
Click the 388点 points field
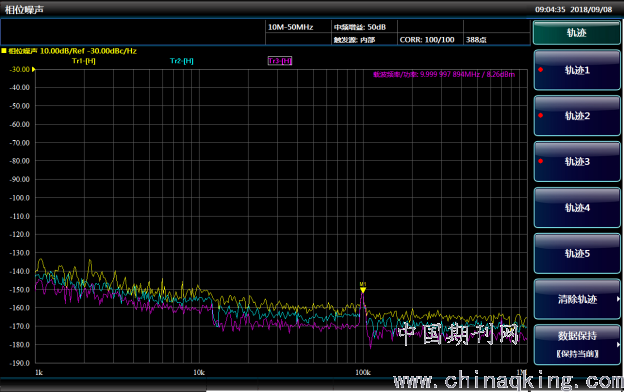coord(497,39)
